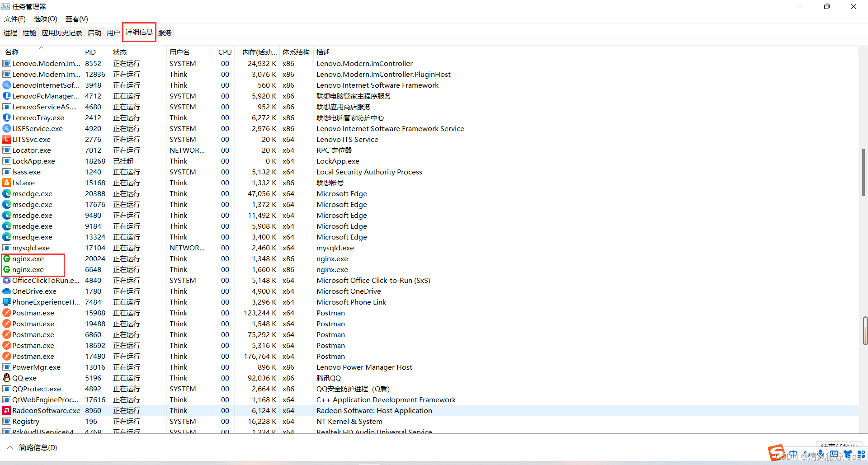Click the vertical scrollbar thumb

[864, 172]
